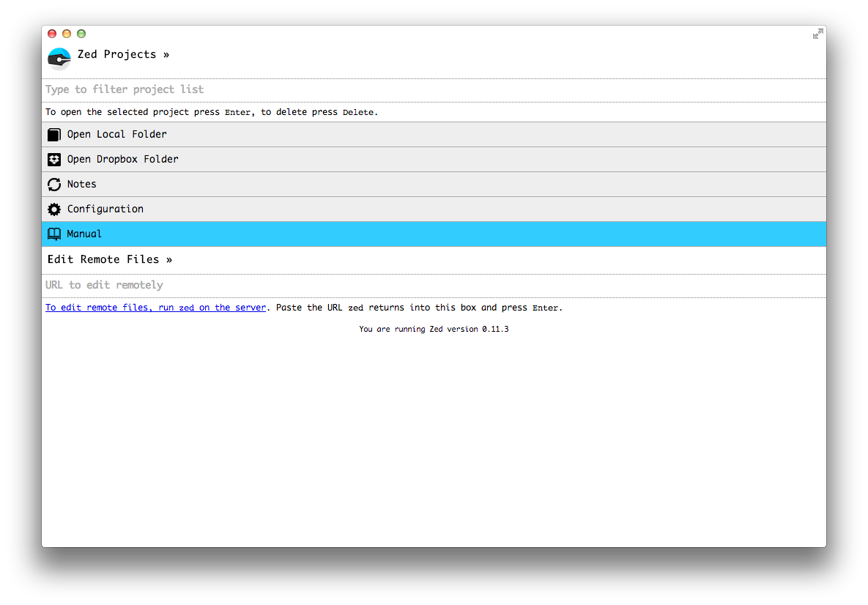Screen dimensions: 868x605
Task: Click the Dropbox box icon
Action: (x=54, y=160)
